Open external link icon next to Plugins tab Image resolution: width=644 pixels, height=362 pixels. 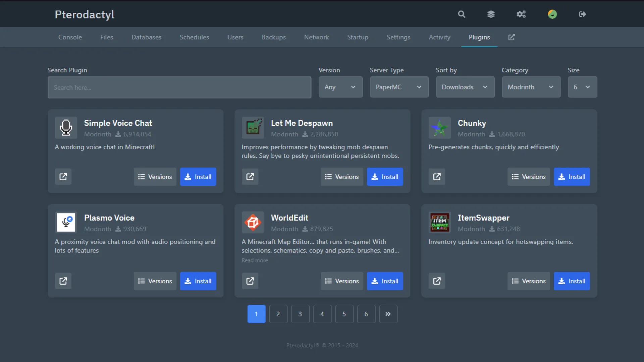coord(511,37)
